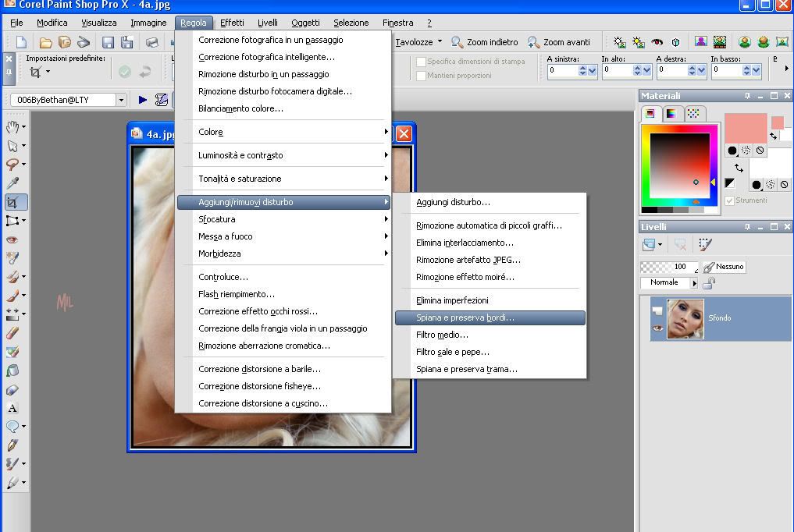
Task: Choose Aggiungi disturbo menu item
Action: pos(490,202)
